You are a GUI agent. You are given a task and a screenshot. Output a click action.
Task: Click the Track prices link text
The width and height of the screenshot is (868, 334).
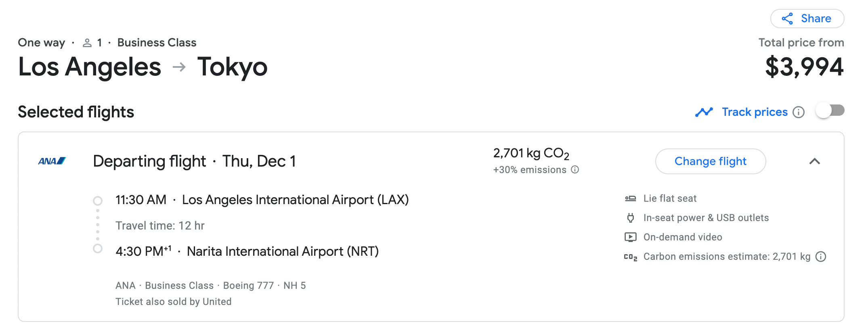[755, 112]
